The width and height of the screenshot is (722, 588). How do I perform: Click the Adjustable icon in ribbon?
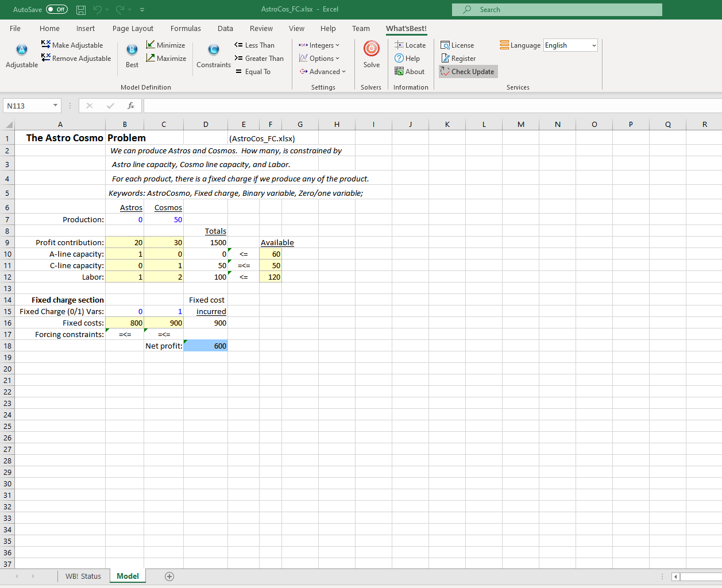tap(22, 50)
